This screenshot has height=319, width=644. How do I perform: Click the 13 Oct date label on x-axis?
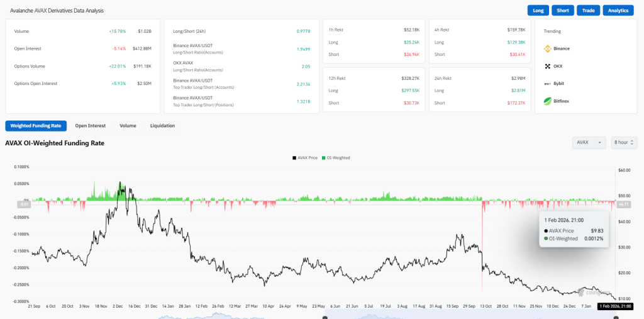pyautogui.click(x=486, y=306)
